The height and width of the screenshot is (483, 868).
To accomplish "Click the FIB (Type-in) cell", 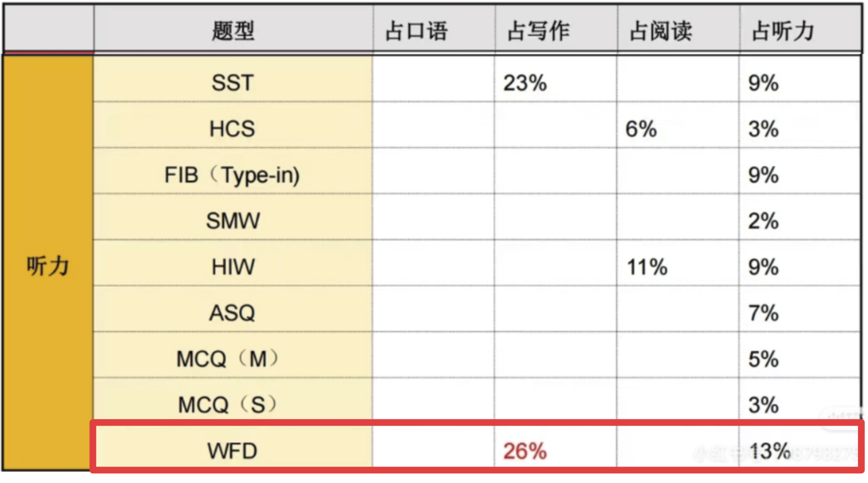I will [x=232, y=175].
